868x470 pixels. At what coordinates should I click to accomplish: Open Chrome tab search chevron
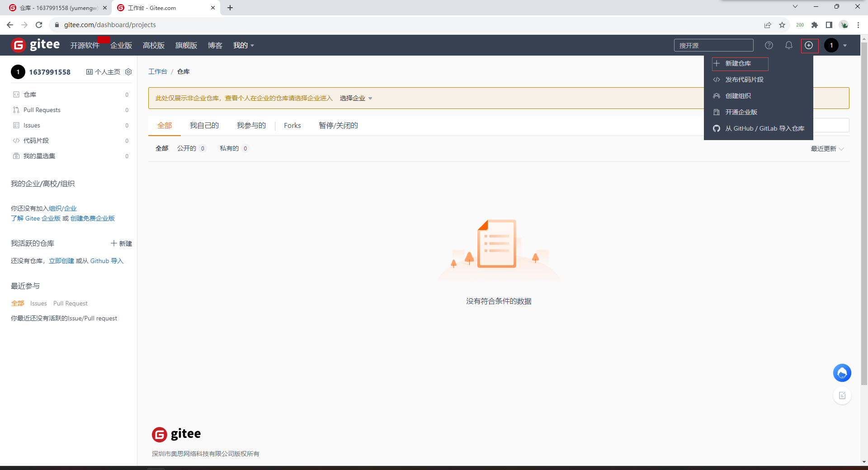(795, 6)
